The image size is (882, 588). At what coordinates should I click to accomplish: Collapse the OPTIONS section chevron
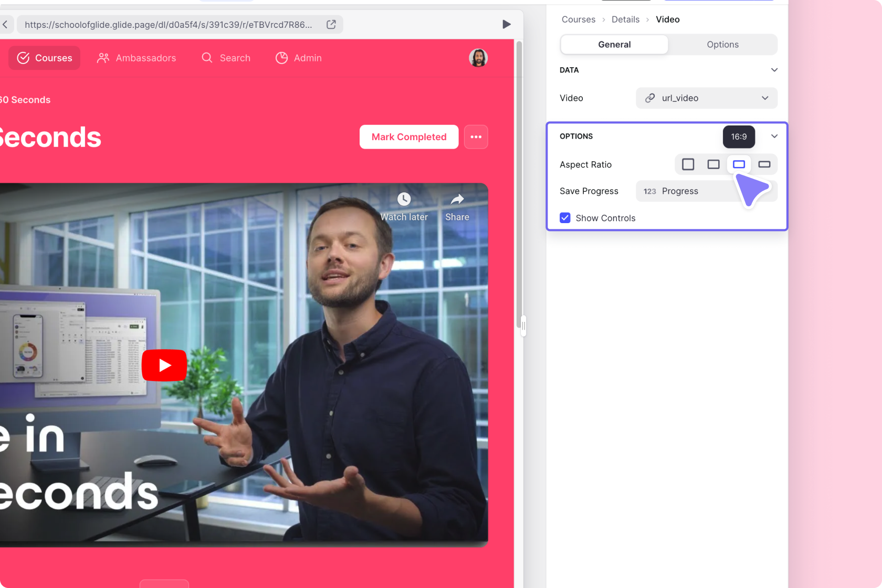[x=774, y=136]
